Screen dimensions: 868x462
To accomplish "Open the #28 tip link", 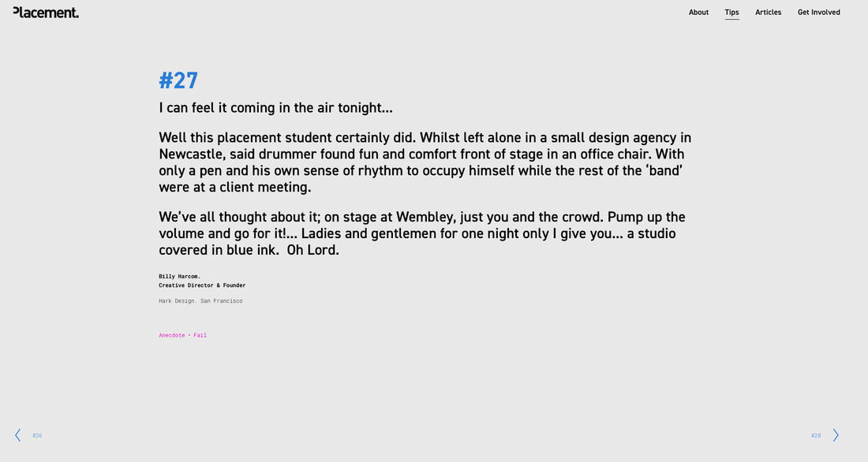I will tap(816, 435).
